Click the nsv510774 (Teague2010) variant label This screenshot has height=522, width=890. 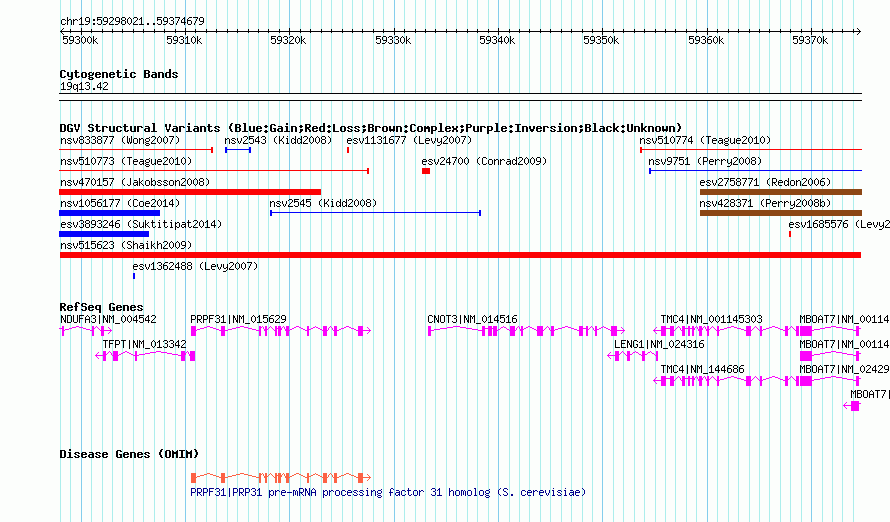coord(705,140)
